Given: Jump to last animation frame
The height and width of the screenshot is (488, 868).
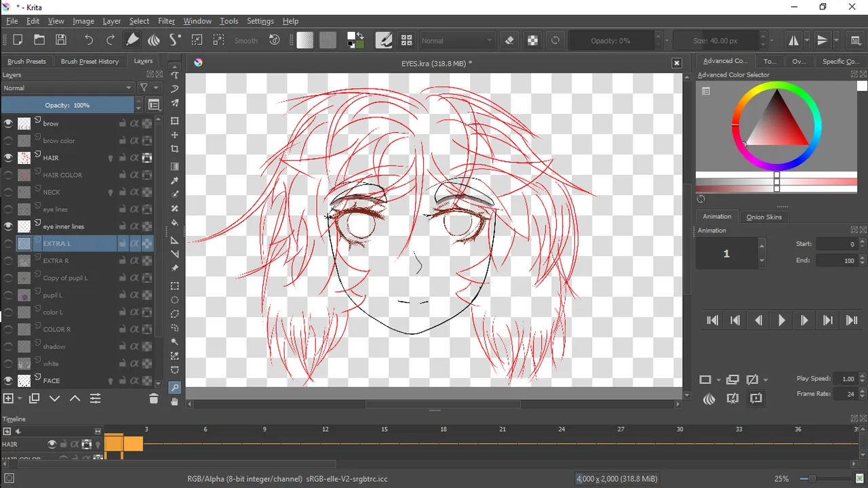Looking at the screenshot, I should click(851, 321).
